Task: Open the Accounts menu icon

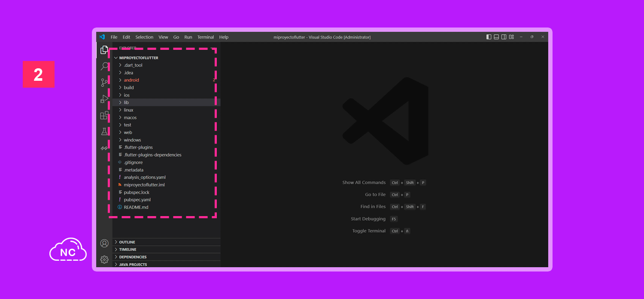Action: tap(104, 243)
